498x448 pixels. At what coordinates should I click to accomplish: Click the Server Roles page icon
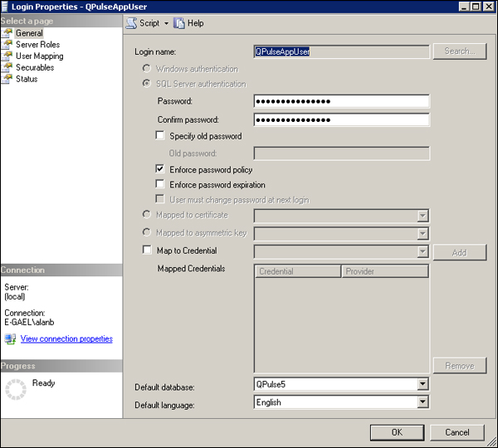[7, 45]
